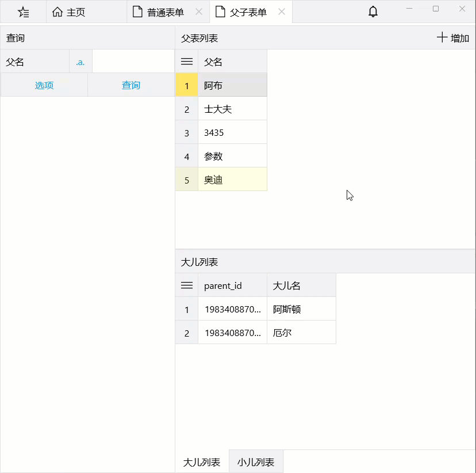Open the 父名 filter operator selector
Screen dimensions: 476x473
coord(80,62)
